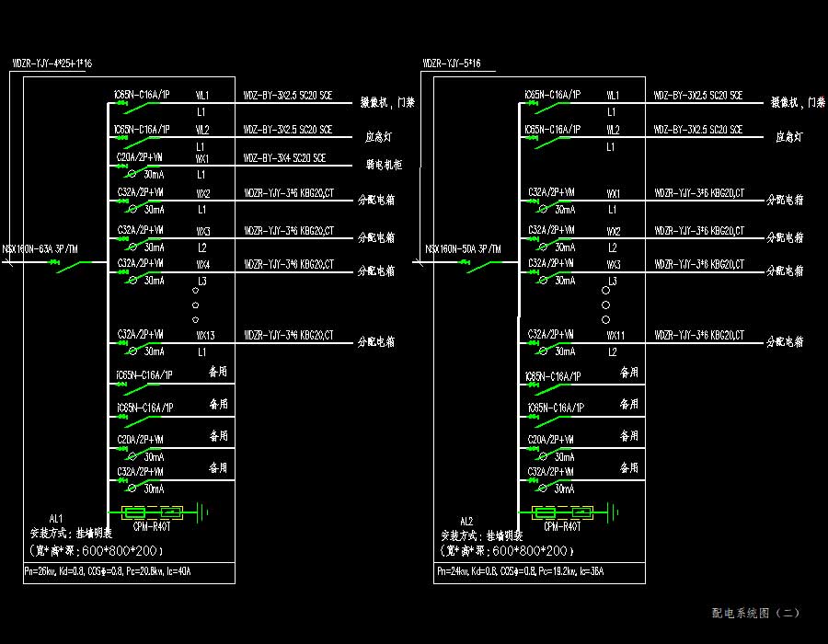Pick AL1's "安装方式: 挂墙明装" note
This screenshot has height=644, width=828.
(x=71, y=534)
